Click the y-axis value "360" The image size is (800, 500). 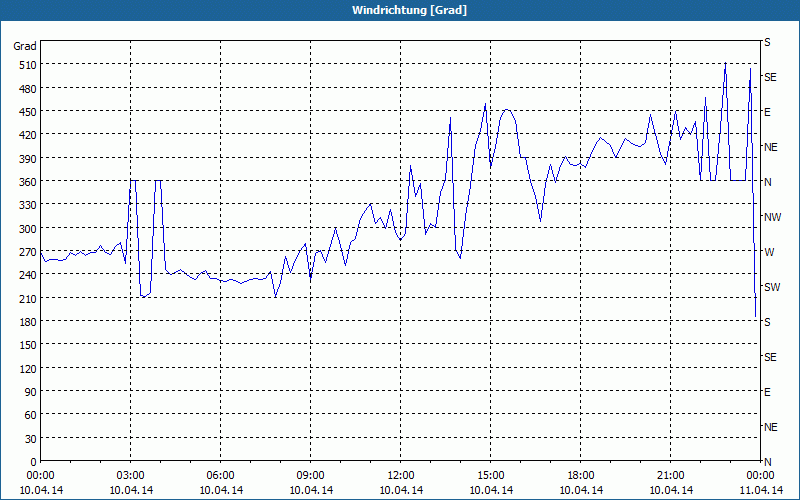28,182
